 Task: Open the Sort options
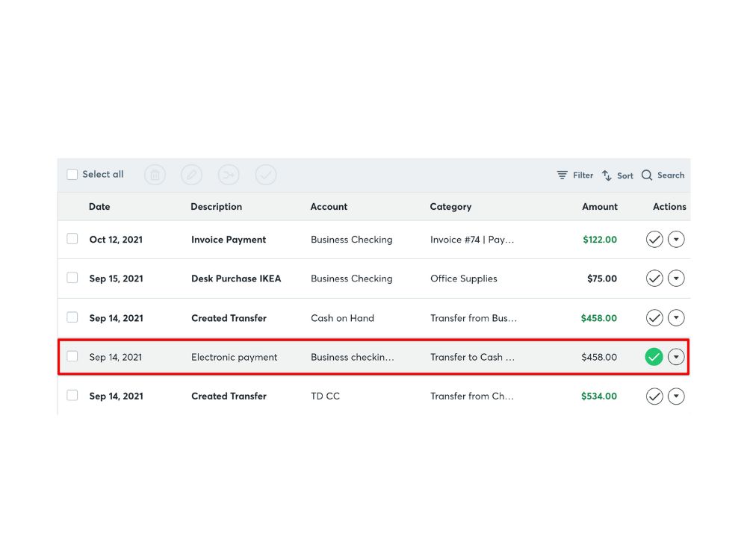point(618,175)
